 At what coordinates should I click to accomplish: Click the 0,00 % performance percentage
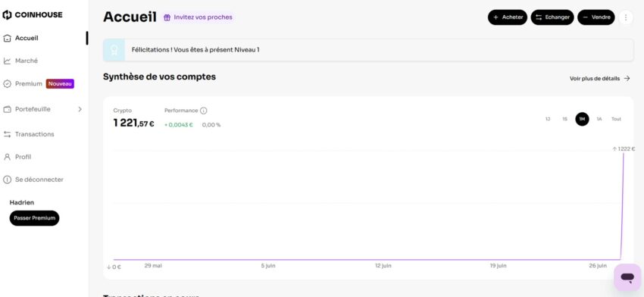point(211,125)
